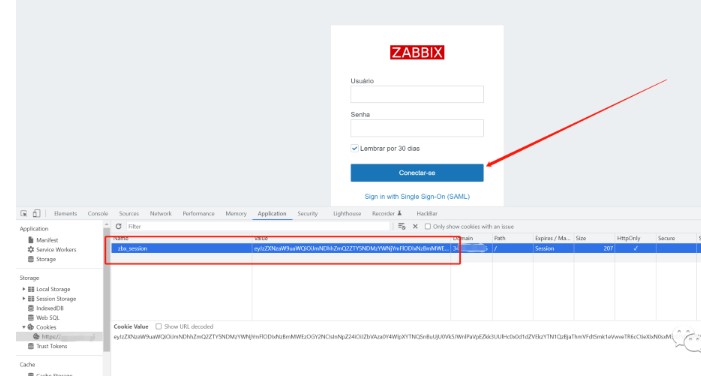The width and height of the screenshot is (701, 379).
Task: Click the zbx_session cookie value cell
Action: 351,248
